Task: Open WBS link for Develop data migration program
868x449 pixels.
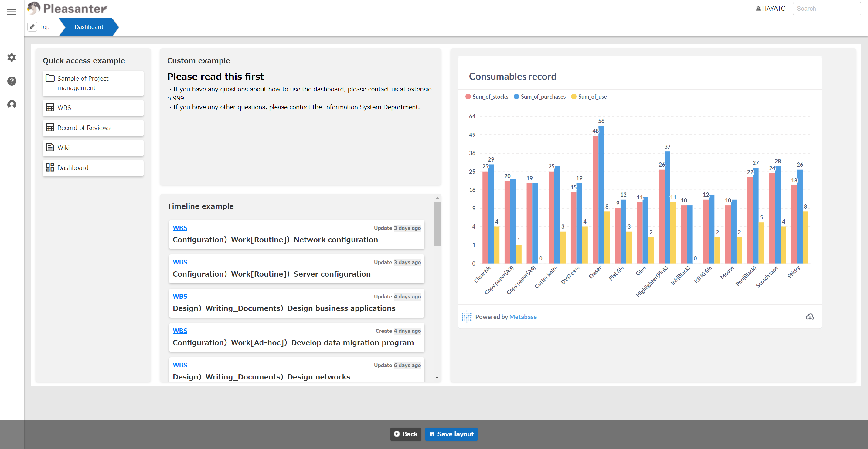Action: click(180, 331)
